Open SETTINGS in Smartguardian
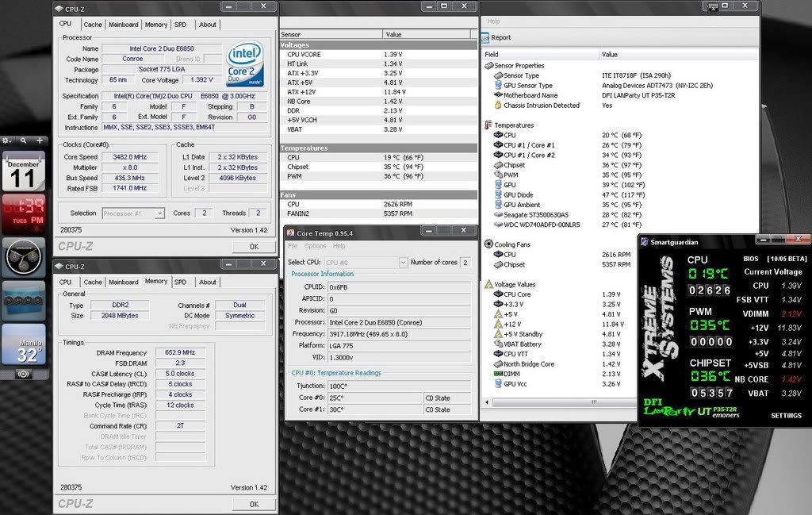Image resolution: width=812 pixels, height=515 pixels. (x=786, y=416)
